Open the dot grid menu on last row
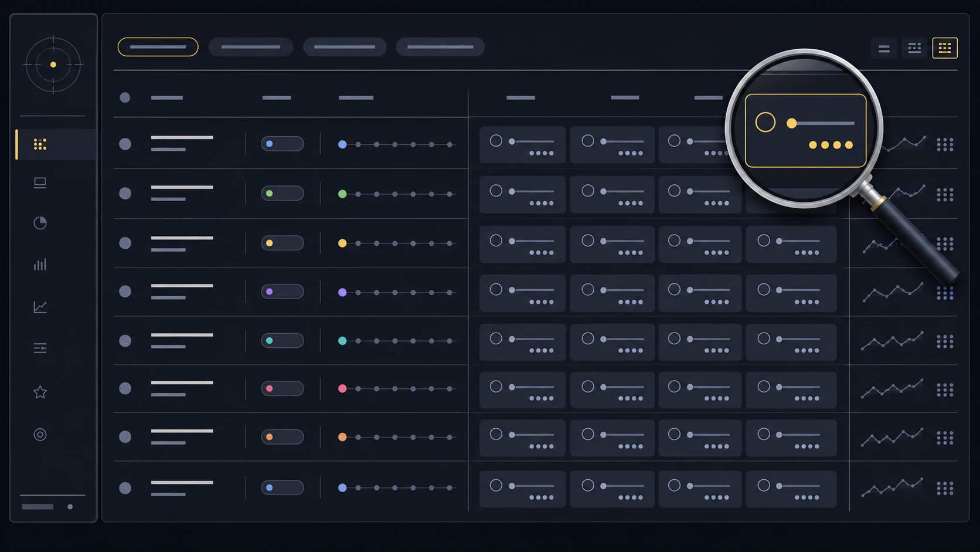 click(x=945, y=488)
